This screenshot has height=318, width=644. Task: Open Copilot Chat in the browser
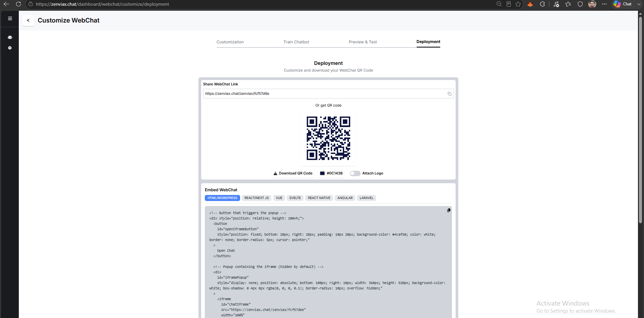(x=623, y=4)
